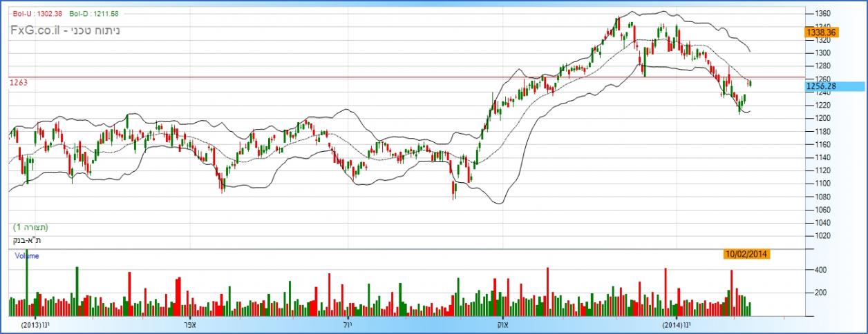Screen dimensions: 868x334
Task: Click the 1200 value on price axis
Action: click(x=823, y=118)
